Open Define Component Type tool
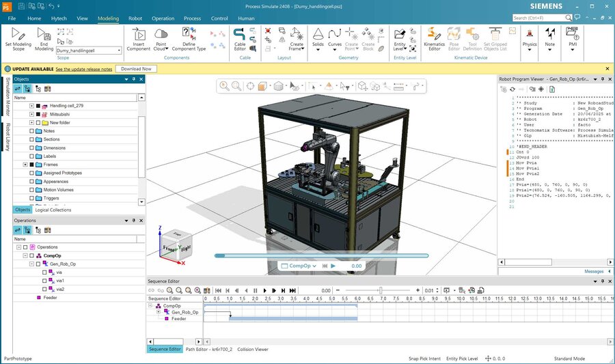615x364 pixels. [x=189, y=39]
